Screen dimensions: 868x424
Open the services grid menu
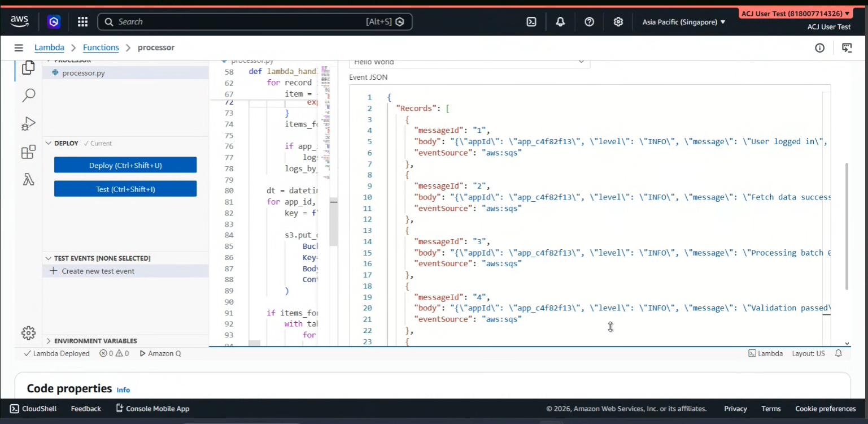(82, 22)
